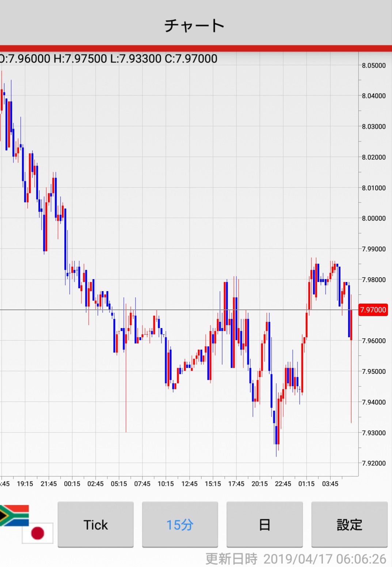This screenshot has height=567, width=392.
Task: Click the 19:15 time axis label
Action: (25, 484)
